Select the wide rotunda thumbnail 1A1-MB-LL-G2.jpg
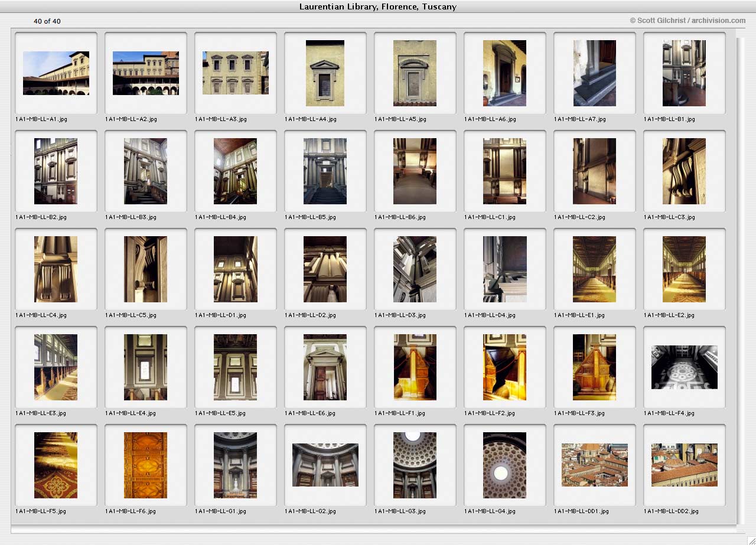Screen dimensions: 756x545 [325, 465]
